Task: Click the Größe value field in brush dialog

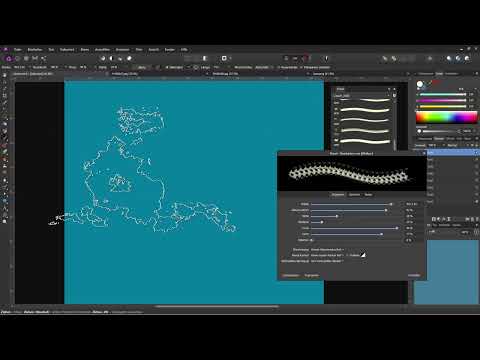Action: pos(411,204)
